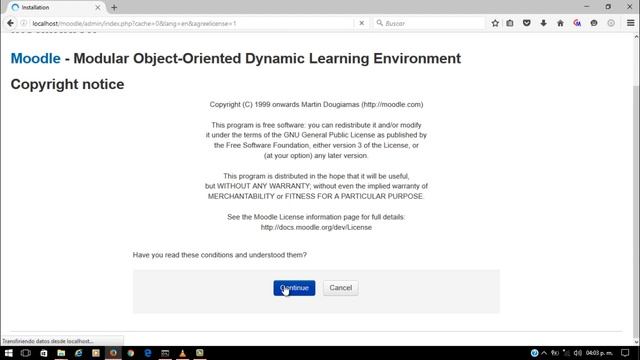640x360 pixels.
Task: Show site information icon in address bar
Action: pyautogui.click(x=24, y=23)
